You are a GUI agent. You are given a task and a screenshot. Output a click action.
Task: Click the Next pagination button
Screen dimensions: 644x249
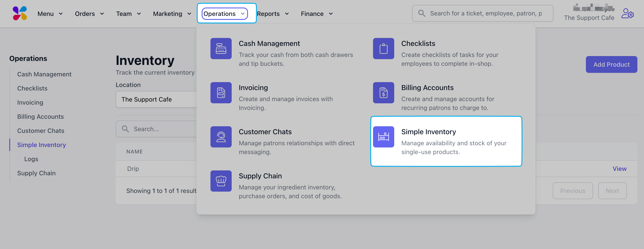click(612, 191)
